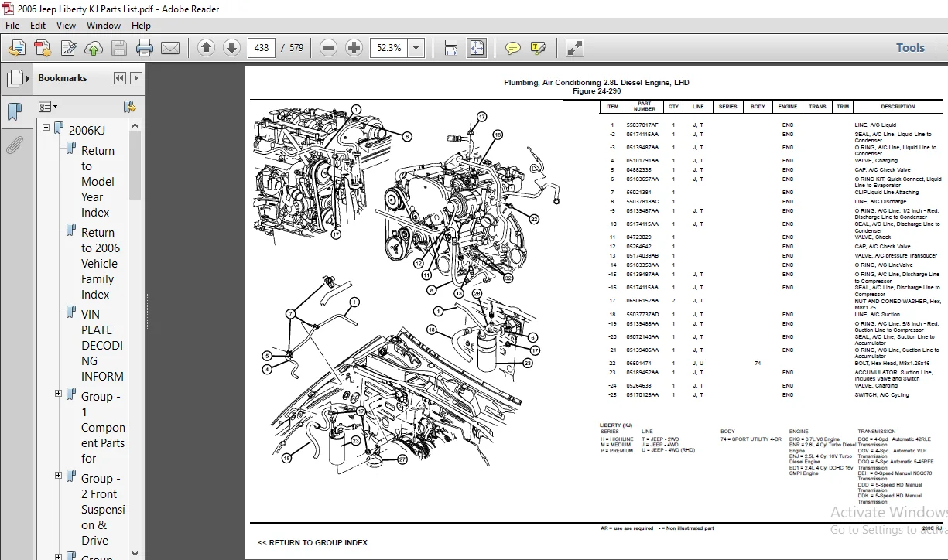Click the Page Thumbnails panel icon

click(15, 79)
